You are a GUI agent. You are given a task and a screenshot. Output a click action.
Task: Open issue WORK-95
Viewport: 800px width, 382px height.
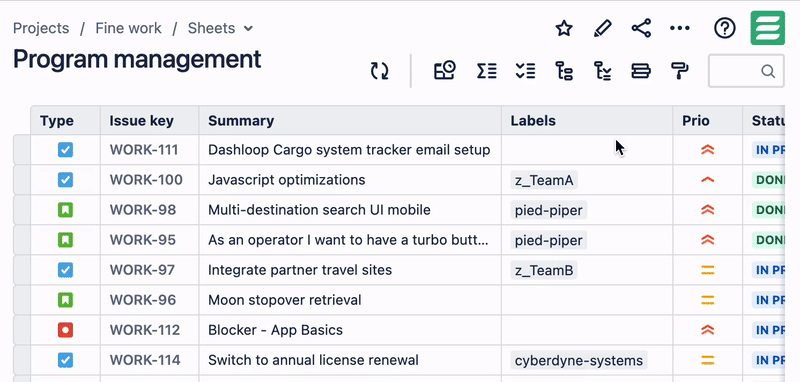(143, 240)
